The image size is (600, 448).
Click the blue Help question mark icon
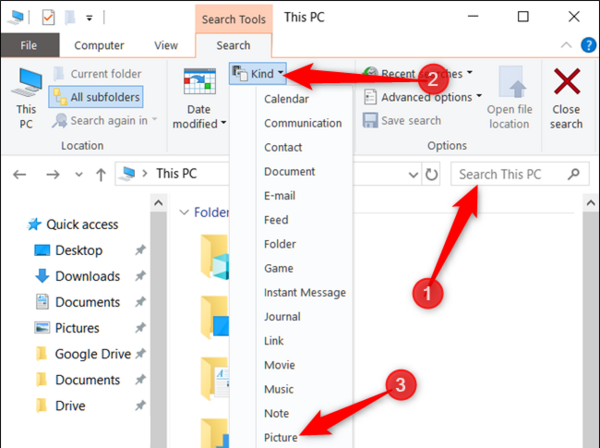coord(588,45)
